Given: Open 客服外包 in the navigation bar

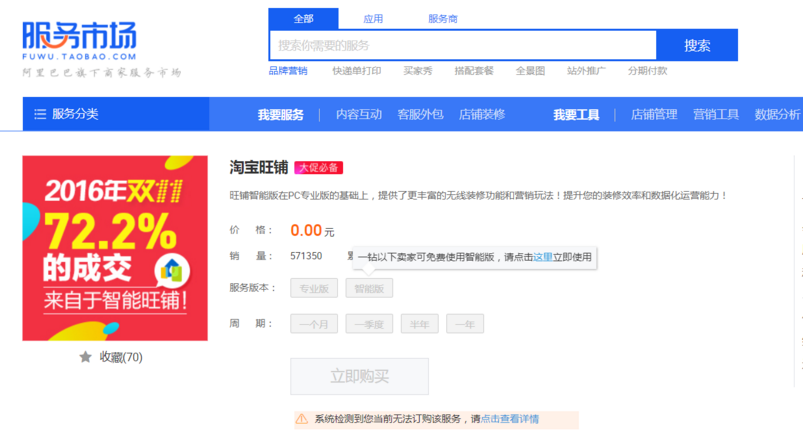Looking at the screenshot, I should click(420, 114).
